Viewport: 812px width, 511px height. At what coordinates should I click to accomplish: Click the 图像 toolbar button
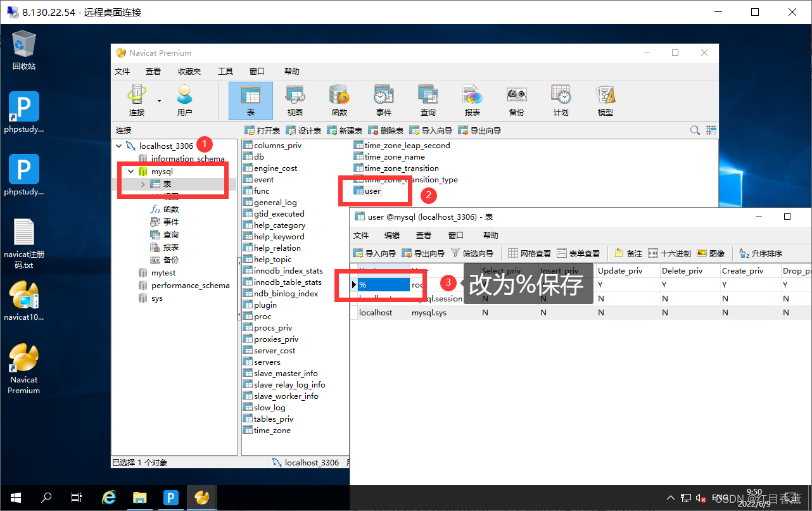click(711, 253)
